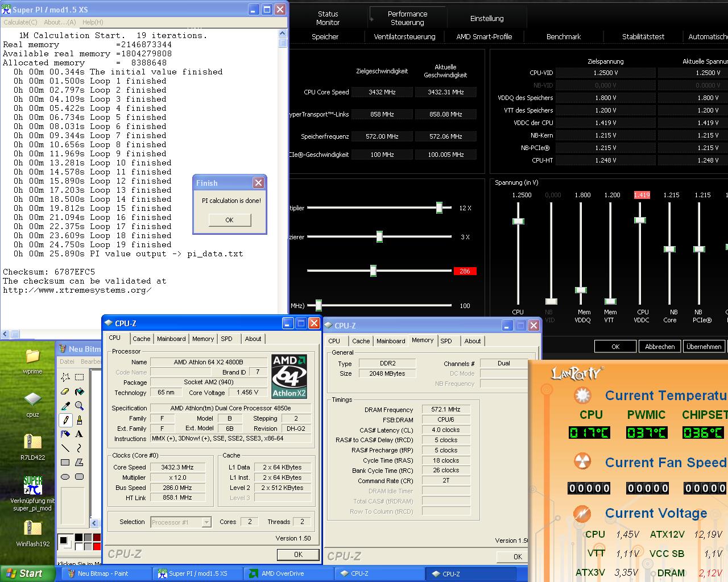Choose the Brush tool in Paint

pos(80,420)
